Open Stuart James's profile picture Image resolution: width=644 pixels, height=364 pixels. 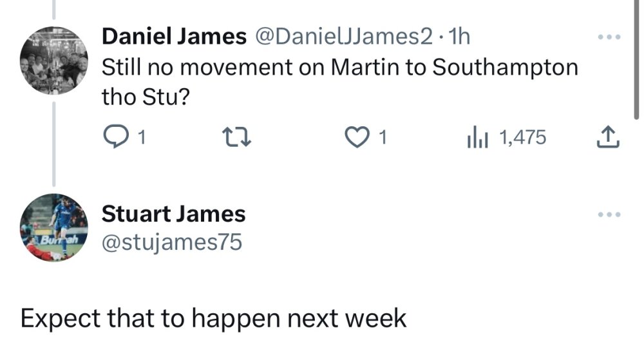[x=54, y=228]
